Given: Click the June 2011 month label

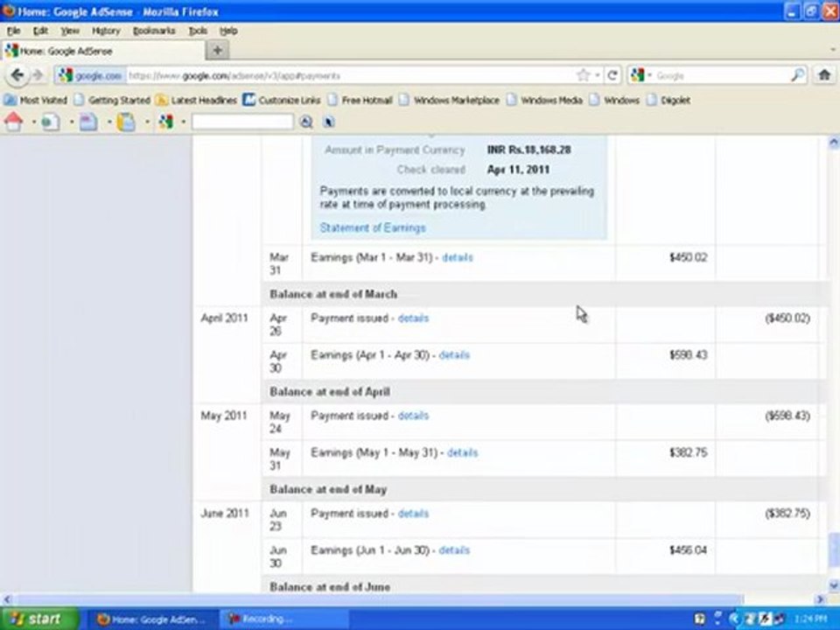Looking at the screenshot, I should click(x=225, y=514).
